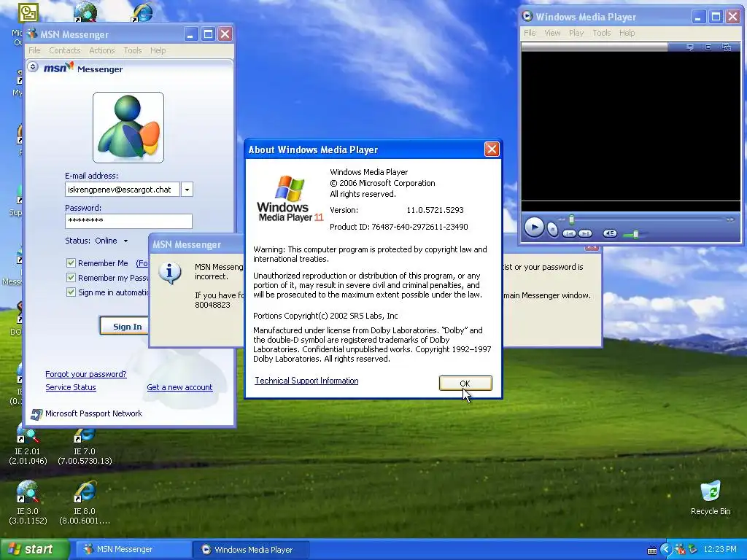The height and width of the screenshot is (560, 747).
Task: Open Forgot your password link
Action: 86,374
